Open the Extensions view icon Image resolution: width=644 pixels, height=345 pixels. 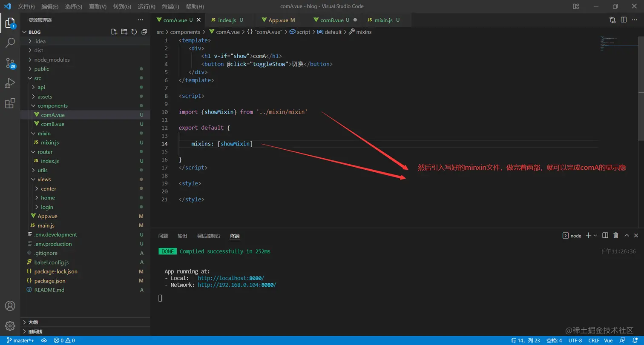[10, 103]
